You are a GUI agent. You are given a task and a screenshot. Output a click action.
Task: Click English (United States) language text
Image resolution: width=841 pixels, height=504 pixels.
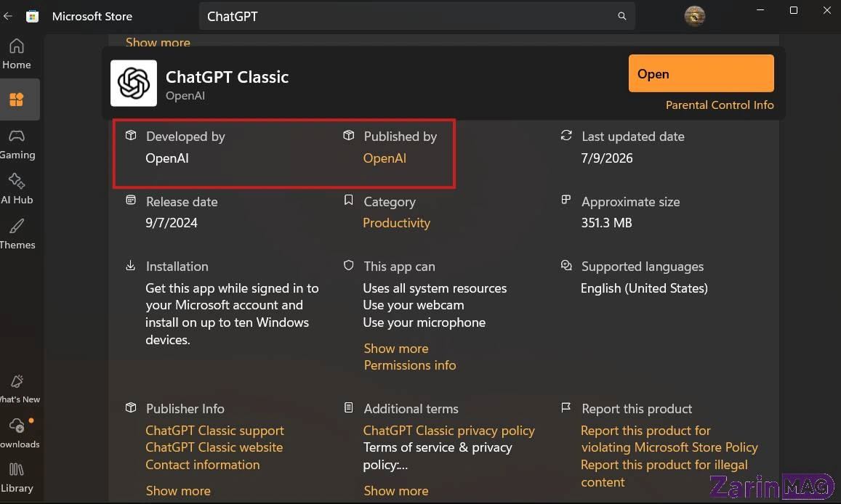pyautogui.click(x=644, y=288)
